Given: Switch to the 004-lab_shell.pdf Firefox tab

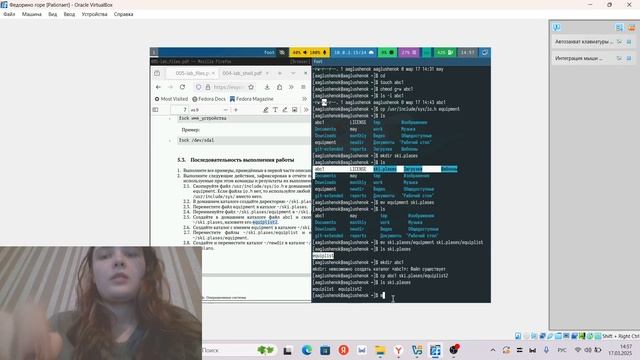Looking at the screenshot, I should [242, 73].
